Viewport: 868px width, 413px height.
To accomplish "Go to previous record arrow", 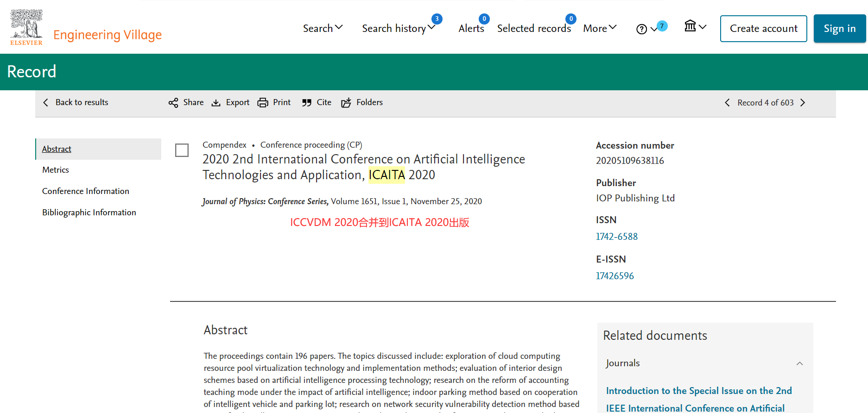I will (x=727, y=103).
